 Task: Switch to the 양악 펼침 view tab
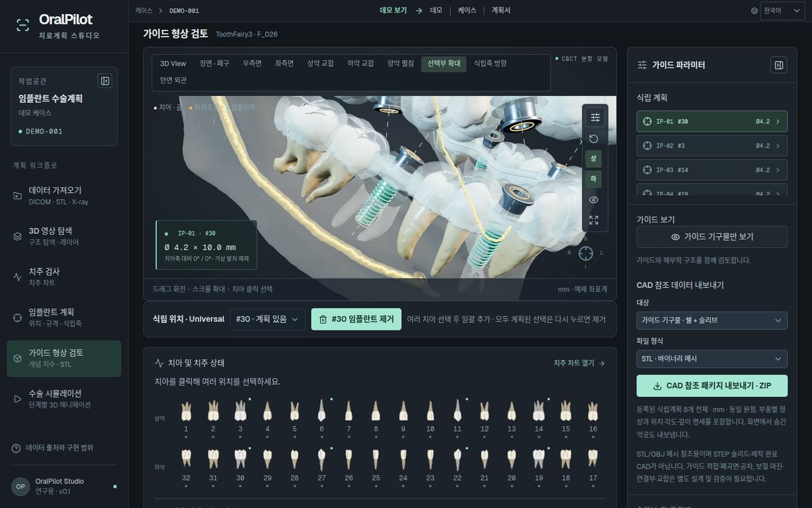(x=401, y=64)
